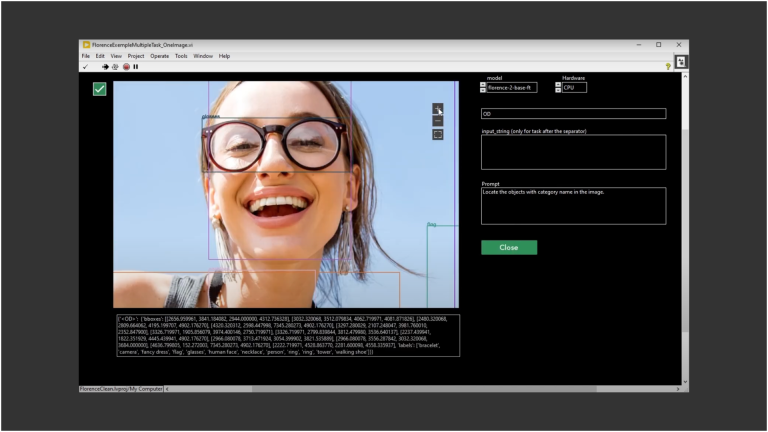Open the Operate menu
The height and width of the screenshot is (432, 768).
160,56
